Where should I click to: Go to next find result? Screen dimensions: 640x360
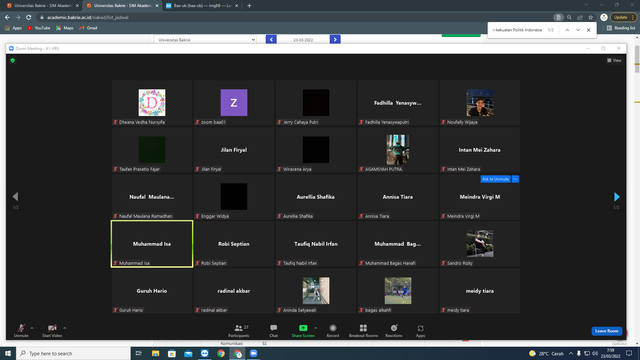point(578,30)
